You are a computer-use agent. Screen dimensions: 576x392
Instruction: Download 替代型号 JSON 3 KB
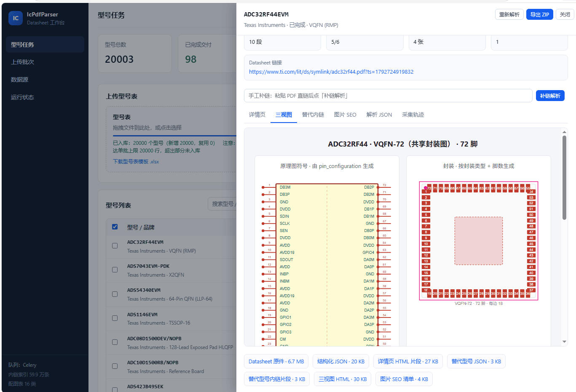click(476, 361)
